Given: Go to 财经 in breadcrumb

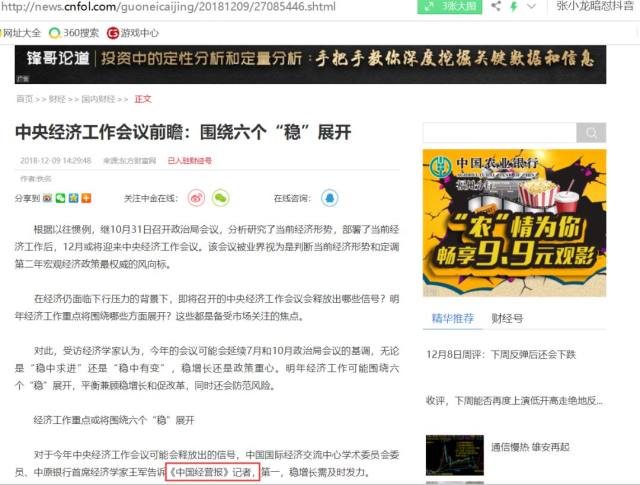Looking at the screenshot, I should coord(57,99).
